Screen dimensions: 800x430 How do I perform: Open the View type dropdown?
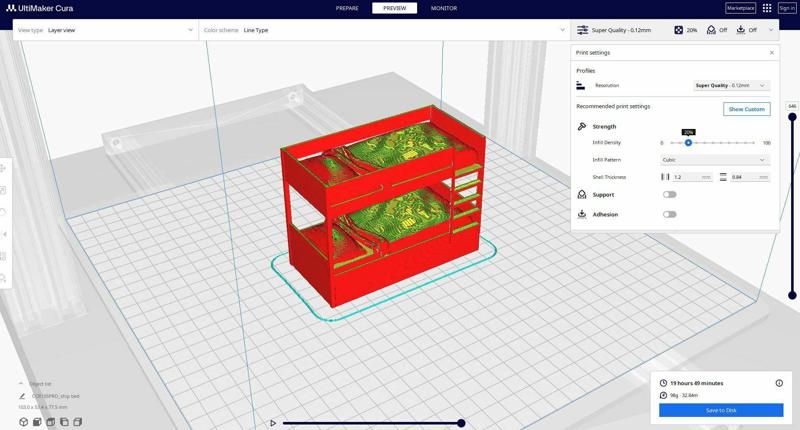coord(106,30)
